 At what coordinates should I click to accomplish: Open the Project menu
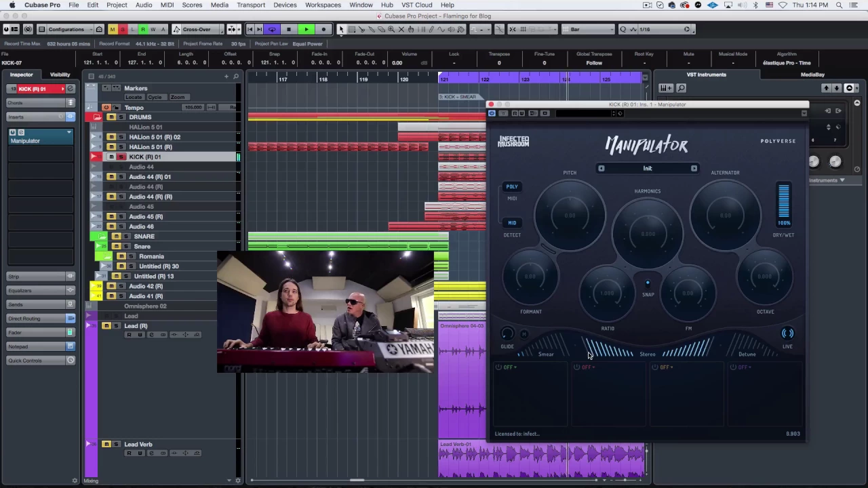[x=117, y=5]
